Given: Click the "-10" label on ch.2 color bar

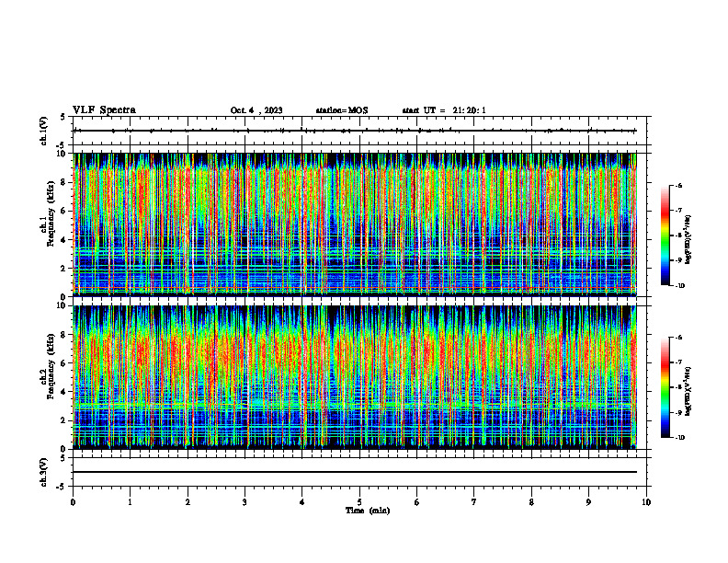Looking at the screenshot, I should (x=679, y=438).
